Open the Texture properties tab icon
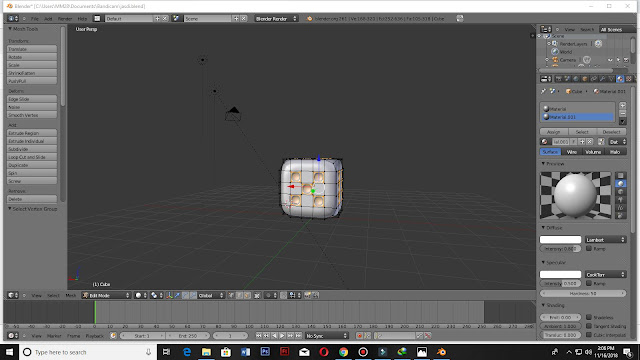The height and width of the screenshot is (360, 640). pyautogui.click(x=629, y=79)
